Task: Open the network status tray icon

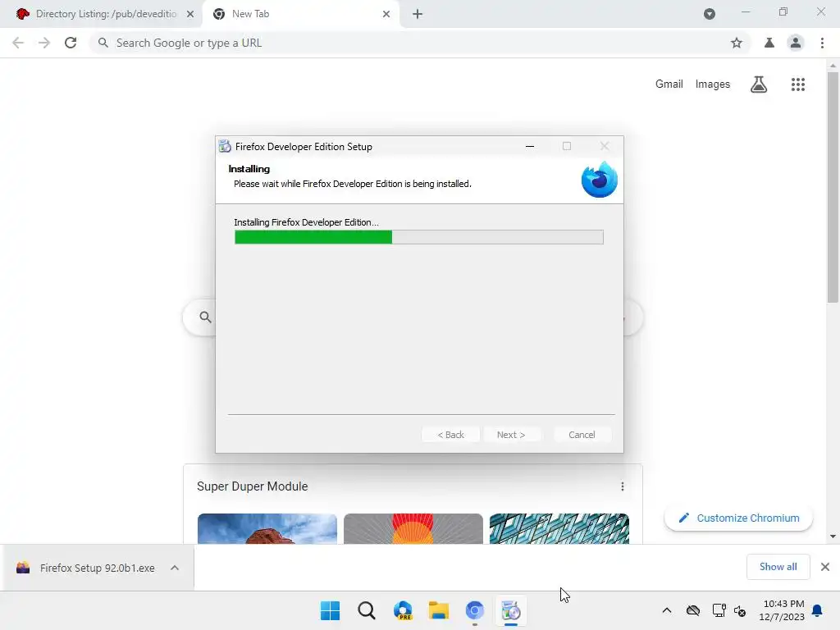Action: (x=719, y=610)
